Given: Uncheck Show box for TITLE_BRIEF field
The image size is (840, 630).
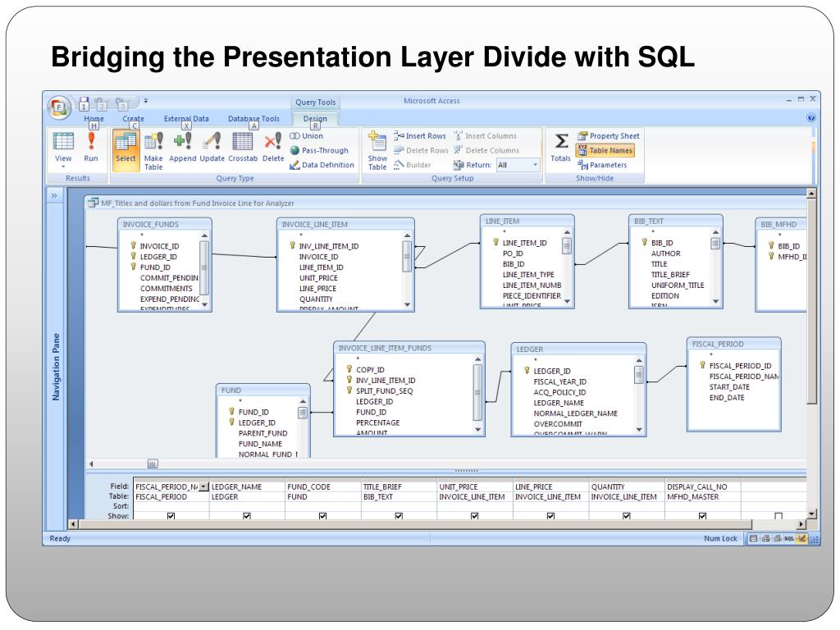Looking at the screenshot, I should tap(399, 516).
